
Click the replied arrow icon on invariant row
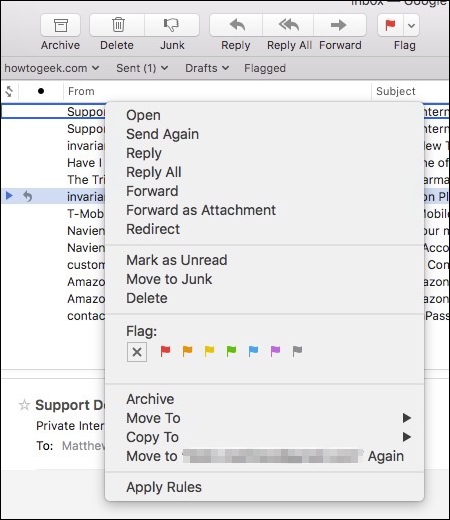28,196
